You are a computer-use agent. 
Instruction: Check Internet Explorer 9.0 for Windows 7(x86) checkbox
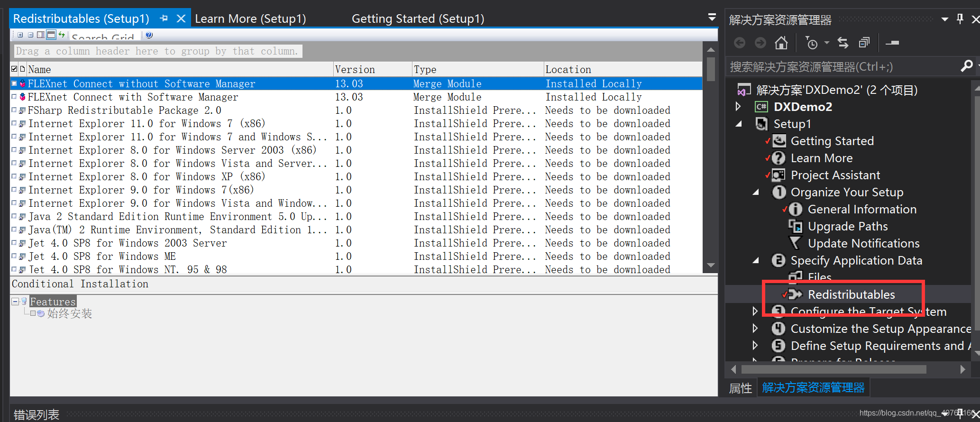(14, 190)
